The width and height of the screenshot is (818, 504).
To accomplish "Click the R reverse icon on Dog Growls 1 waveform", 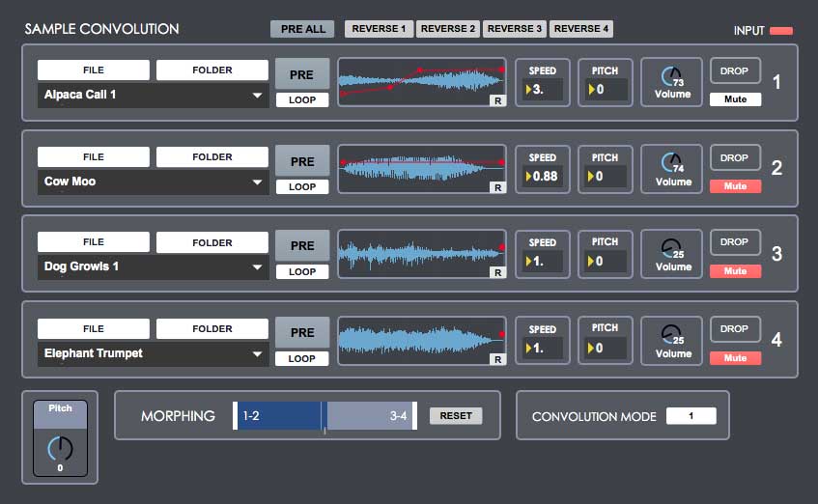I will point(497,272).
